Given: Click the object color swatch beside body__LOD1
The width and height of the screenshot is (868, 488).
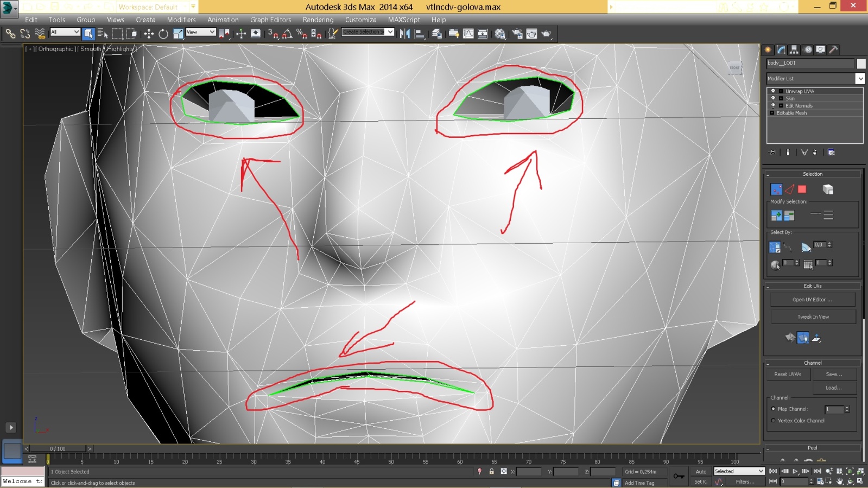Looking at the screenshot, I should (861, 64).
